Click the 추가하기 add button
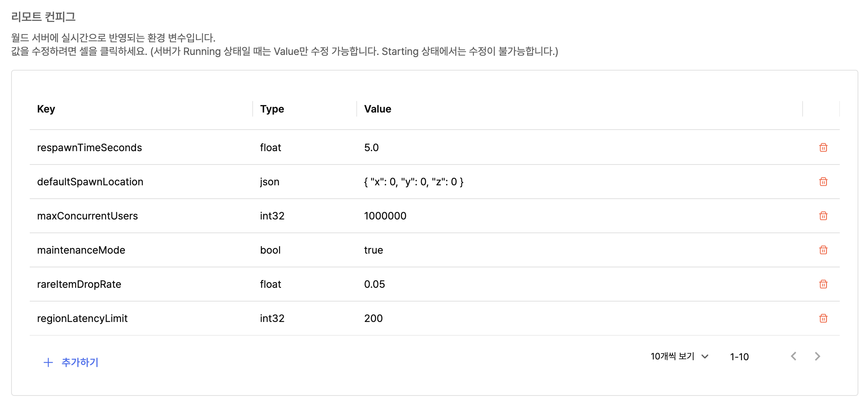 (x=71, y=362)
